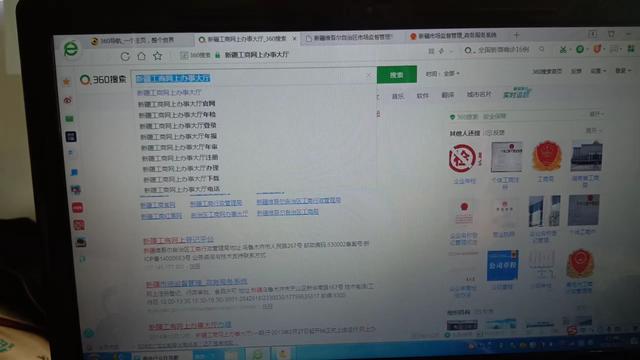This screenshot has height=360, width=640.
Task: Open the 翻译 search category
Action: [x=447, y=95]
